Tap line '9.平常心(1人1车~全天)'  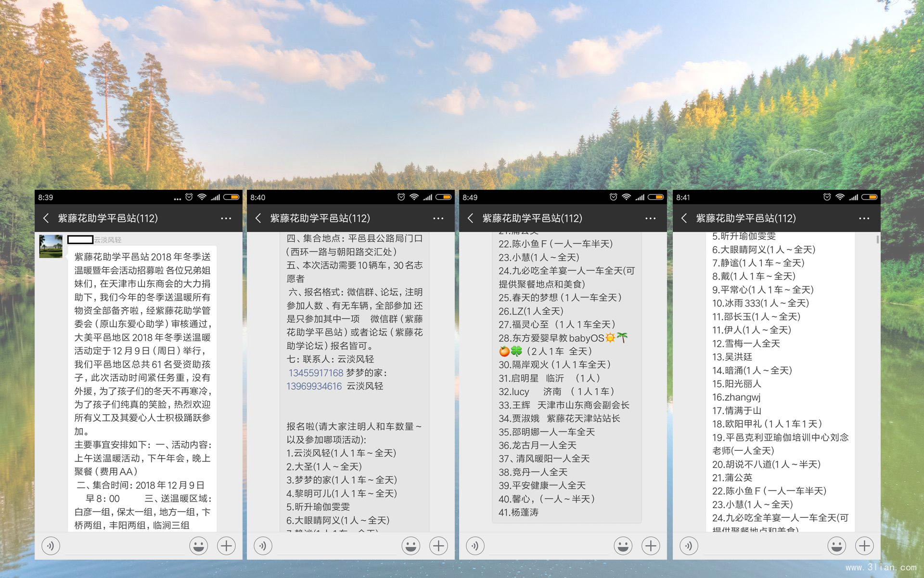coord(763,290)
